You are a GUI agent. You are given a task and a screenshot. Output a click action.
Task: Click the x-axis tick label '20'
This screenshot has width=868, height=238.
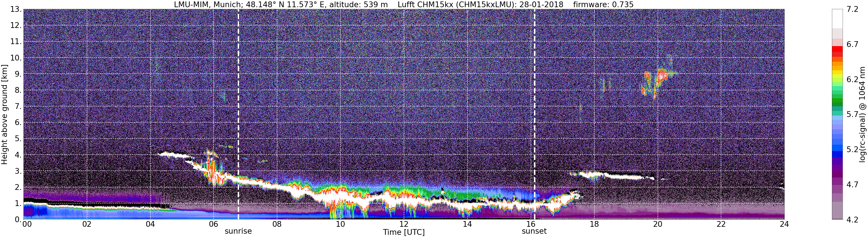pyautogui.click(x=657, y=224)
